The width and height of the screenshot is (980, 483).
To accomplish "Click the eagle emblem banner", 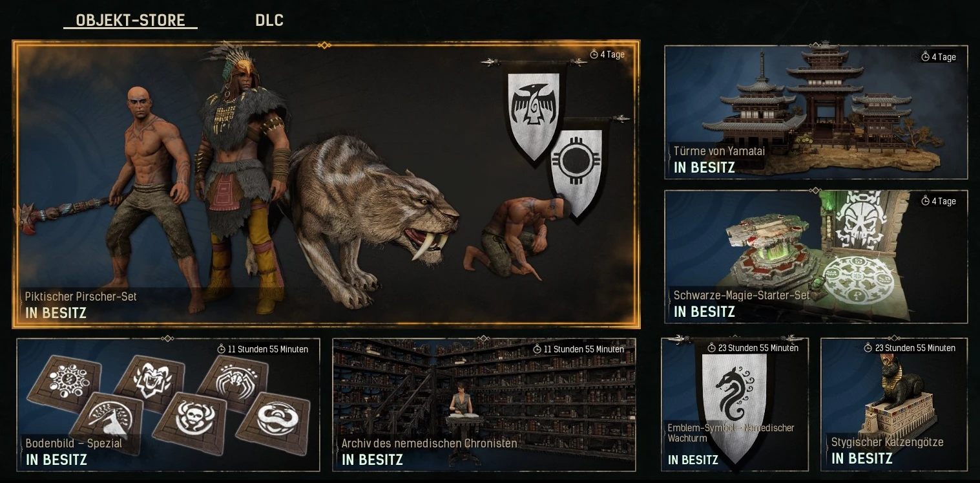I will click(x=533, y=113).
